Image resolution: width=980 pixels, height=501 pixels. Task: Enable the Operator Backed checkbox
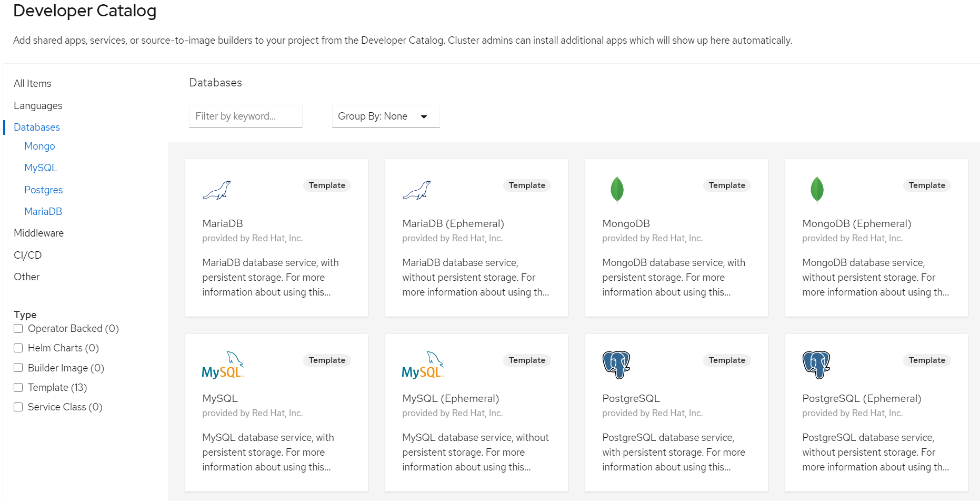tap(18, 329)
